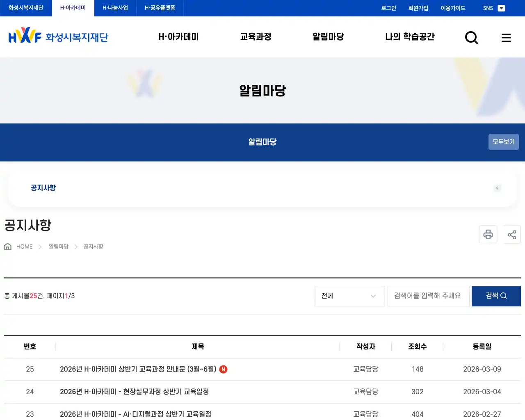Collapse the 공지사항 panel with the chevron

497,188
